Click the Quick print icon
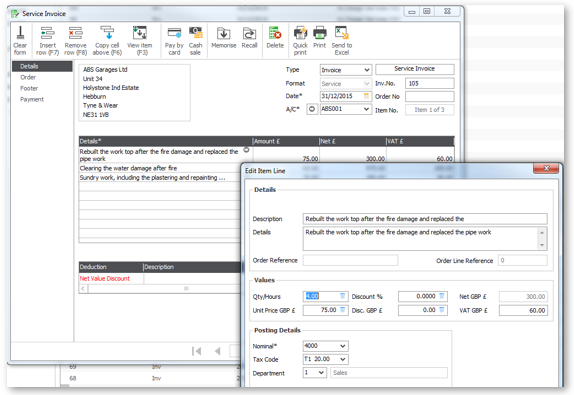This screenshot has height=395, width=574. [x=300, y=40]
